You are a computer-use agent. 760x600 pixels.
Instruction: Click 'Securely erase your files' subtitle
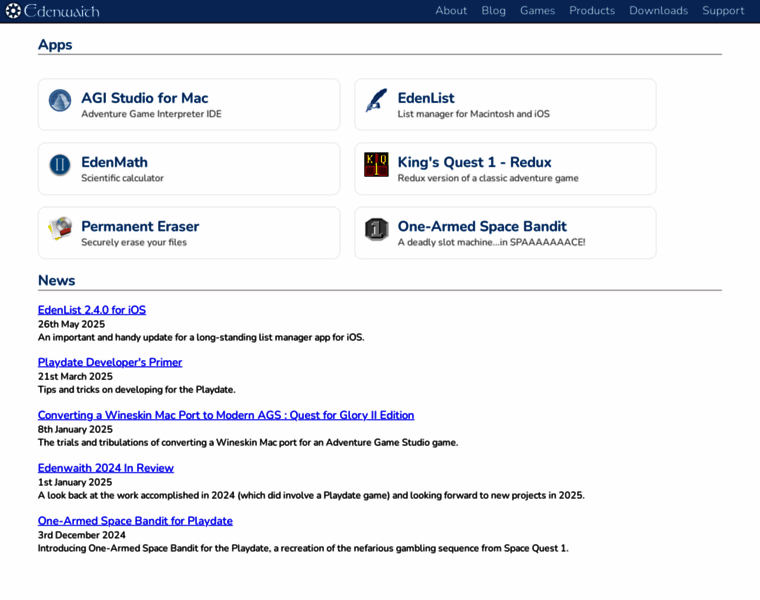[x=134, y=242]
